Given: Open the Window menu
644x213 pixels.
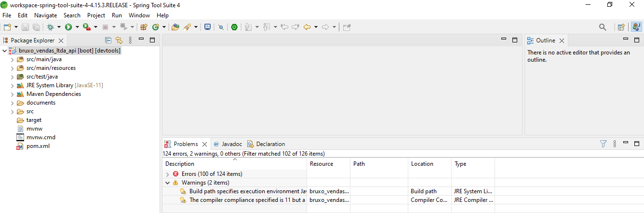Looking at the screenshot, I should coord(139,15).
